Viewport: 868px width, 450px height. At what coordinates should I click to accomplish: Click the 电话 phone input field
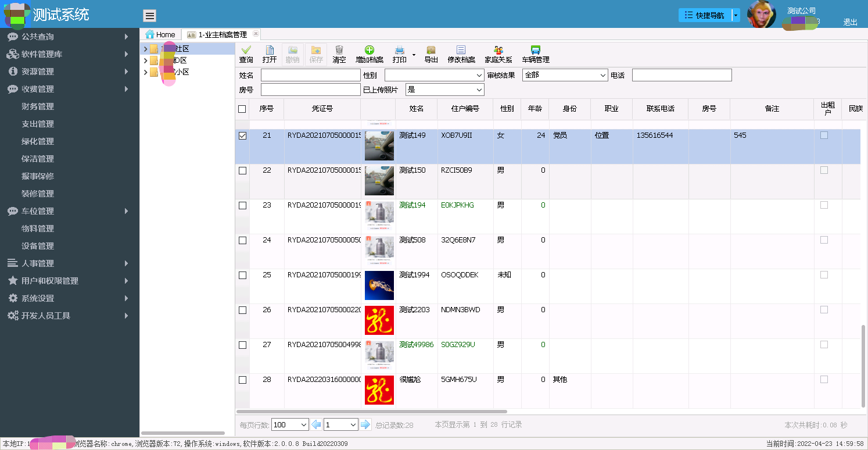click(x=682, y=75)
